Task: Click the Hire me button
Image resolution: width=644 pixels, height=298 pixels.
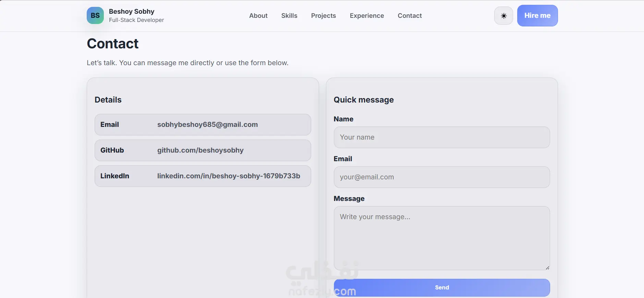Action: point(537,15)
